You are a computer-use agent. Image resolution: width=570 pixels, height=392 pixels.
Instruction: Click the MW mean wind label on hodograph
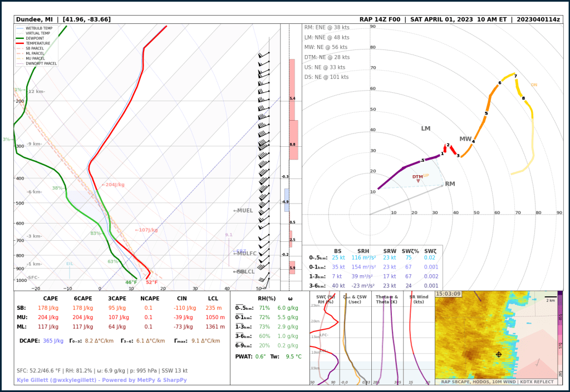[465, 138]
